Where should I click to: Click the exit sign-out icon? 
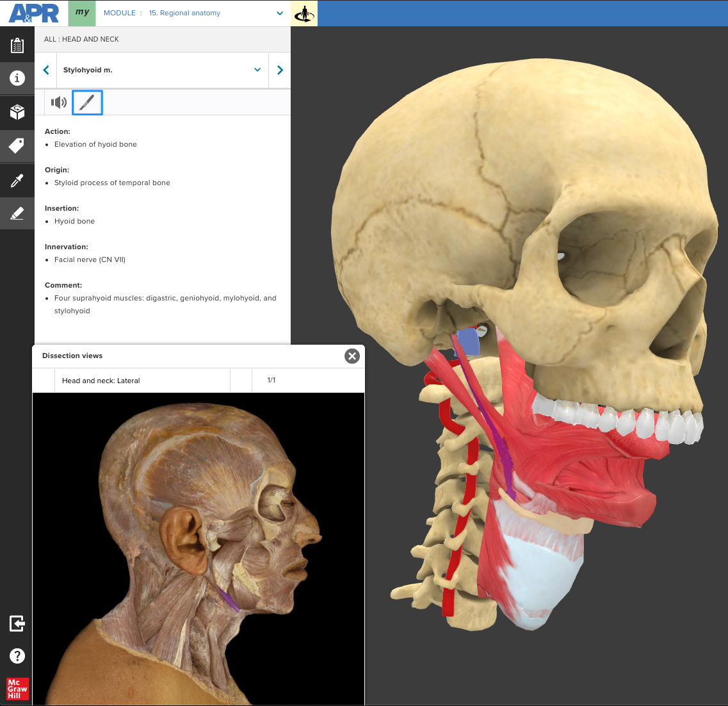point(17,623)
